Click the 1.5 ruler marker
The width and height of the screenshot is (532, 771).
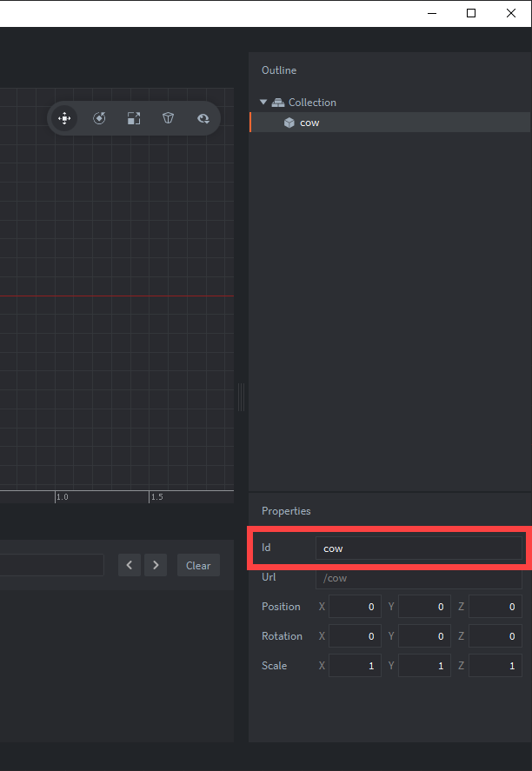tap(156, 496)
